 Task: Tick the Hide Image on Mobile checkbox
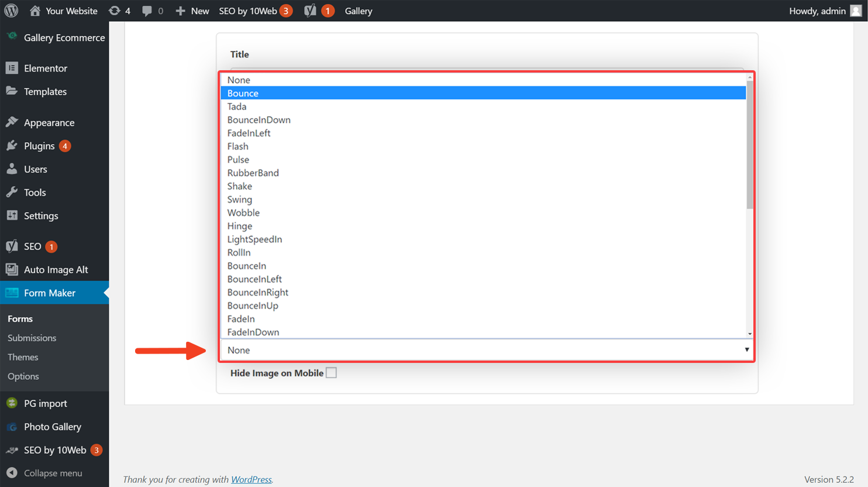pyautogui.click(x=331, y=373)
